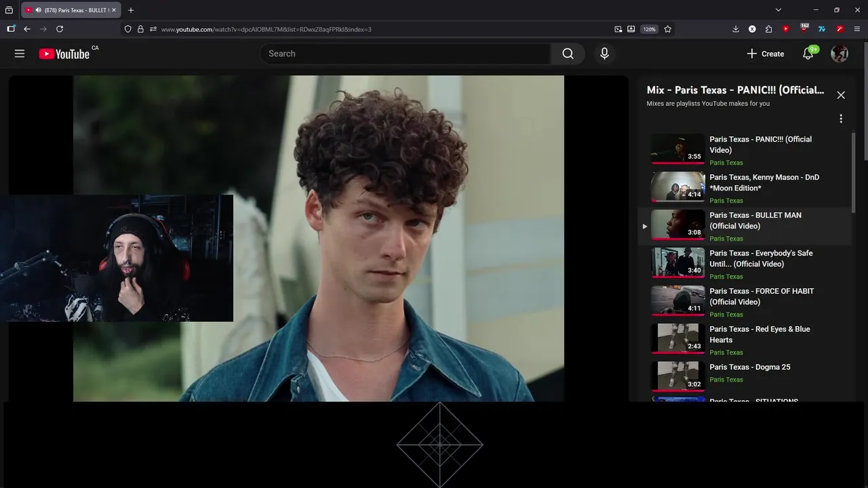Open a new browser tab
This screenshot has height=488, width=868.
click(x=131, y=10)
